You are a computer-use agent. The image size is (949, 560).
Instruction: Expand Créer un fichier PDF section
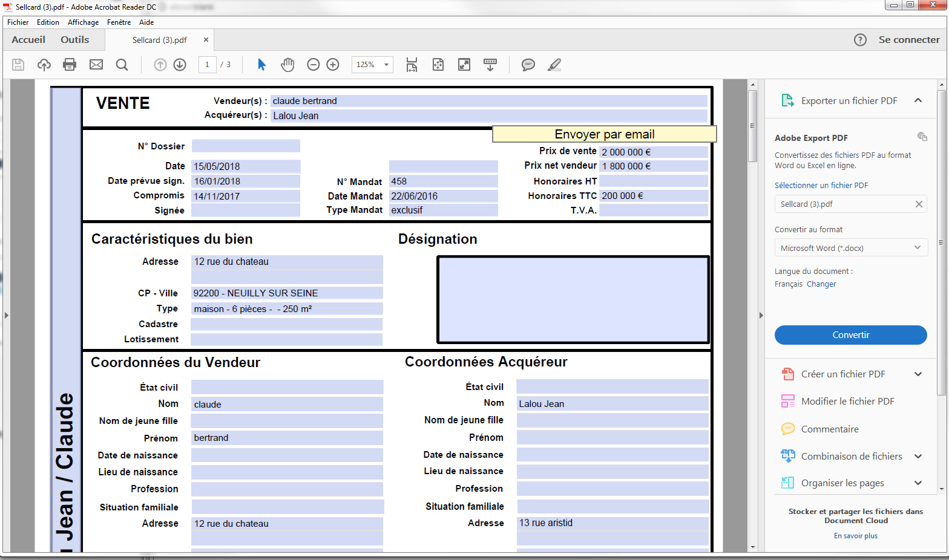(918, 374)
